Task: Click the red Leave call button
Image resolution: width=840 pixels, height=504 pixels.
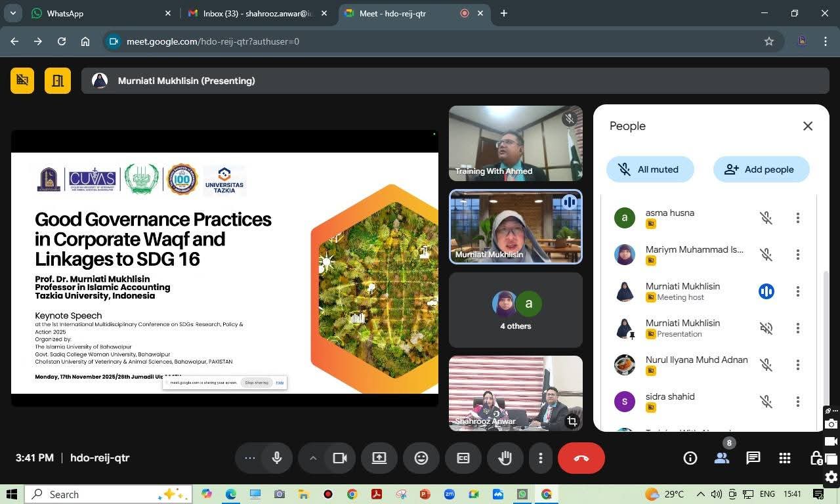Action: pos(581,458)
